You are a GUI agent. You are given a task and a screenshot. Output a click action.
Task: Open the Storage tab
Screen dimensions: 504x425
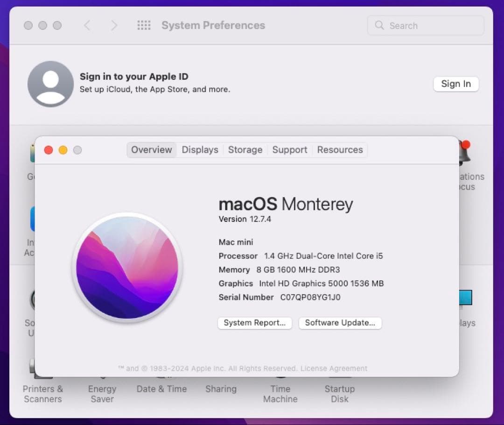[x=245, y=150]
